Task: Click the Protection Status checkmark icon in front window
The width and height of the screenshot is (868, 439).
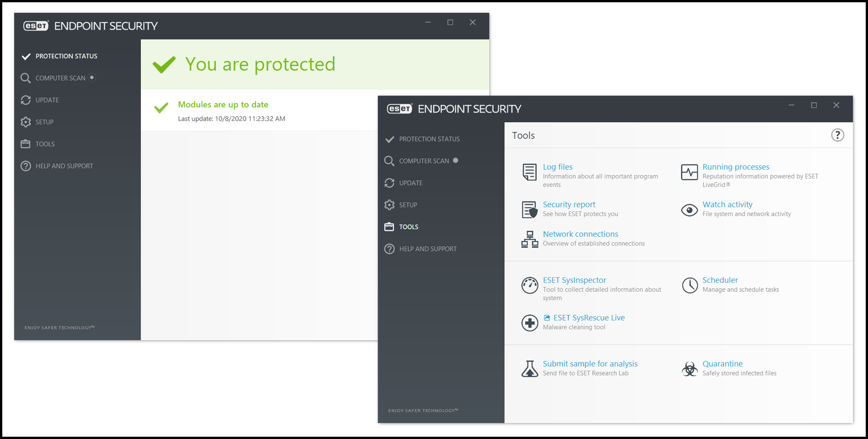Action: 390,139
